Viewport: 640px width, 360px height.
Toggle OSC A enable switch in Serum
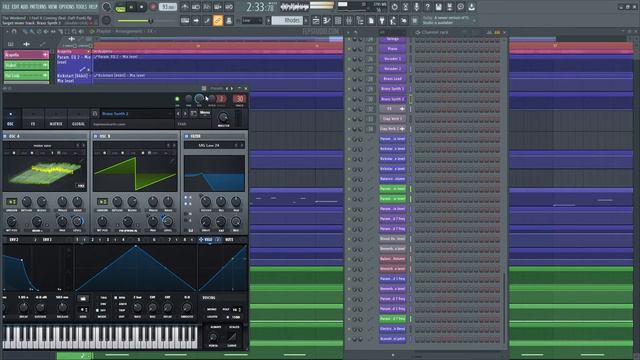(x=5, y=136)
